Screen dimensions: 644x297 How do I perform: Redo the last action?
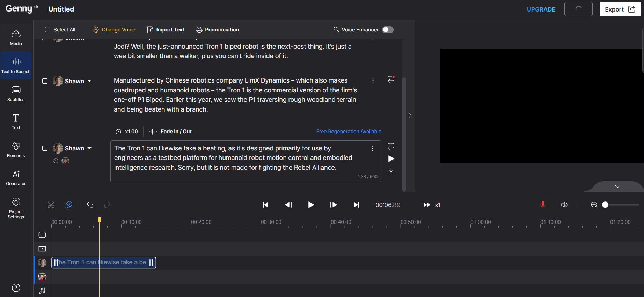point(108,205)
